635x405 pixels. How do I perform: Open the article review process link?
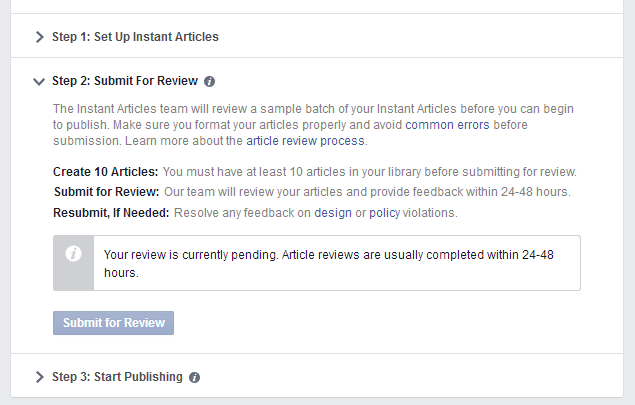(x=305, y=141)
